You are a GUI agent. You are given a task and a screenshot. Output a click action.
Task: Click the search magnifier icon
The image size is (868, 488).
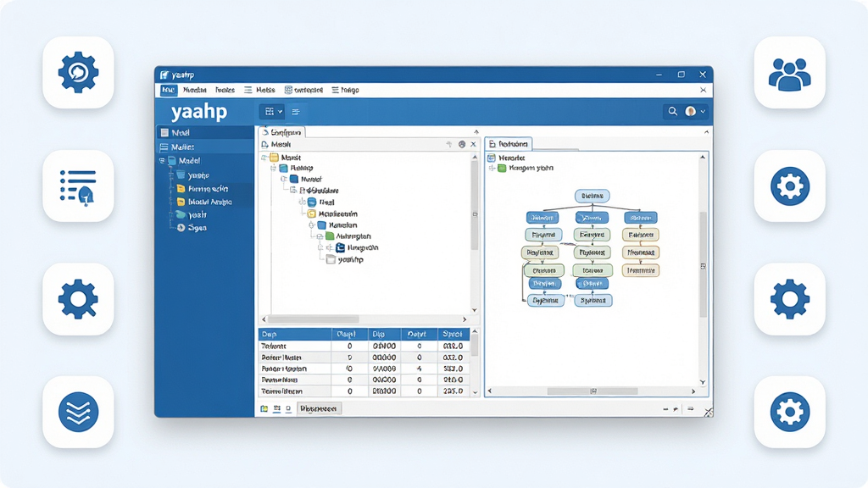pos(672,111)
